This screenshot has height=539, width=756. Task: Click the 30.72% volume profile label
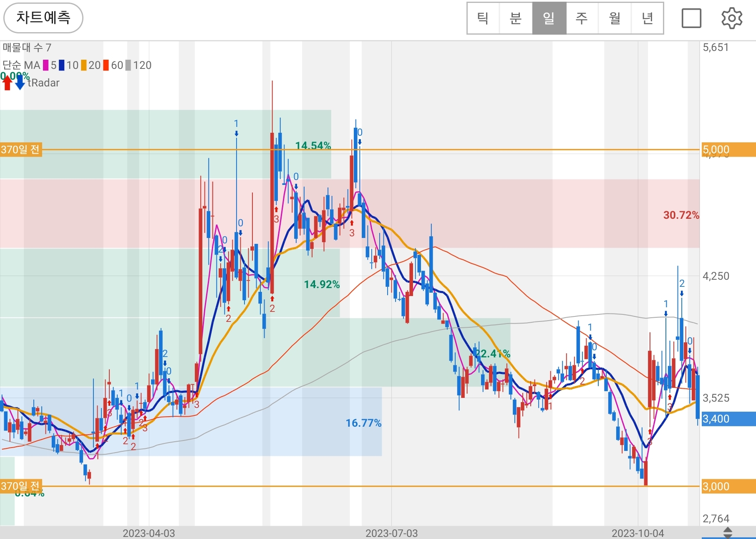pyautogui.click(x=681, y=215)
